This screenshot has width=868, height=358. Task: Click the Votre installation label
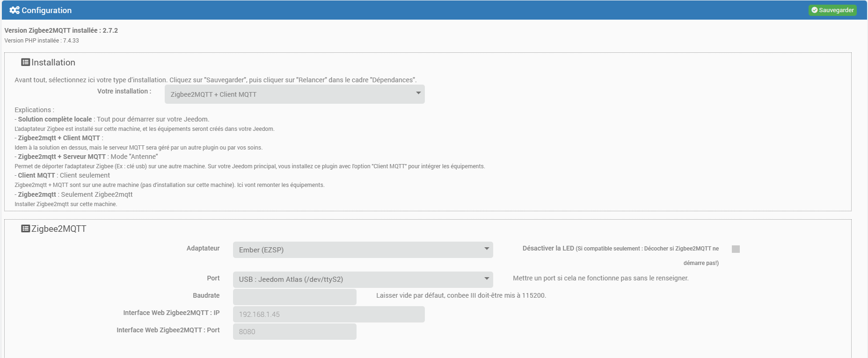[x=124, y=91]
